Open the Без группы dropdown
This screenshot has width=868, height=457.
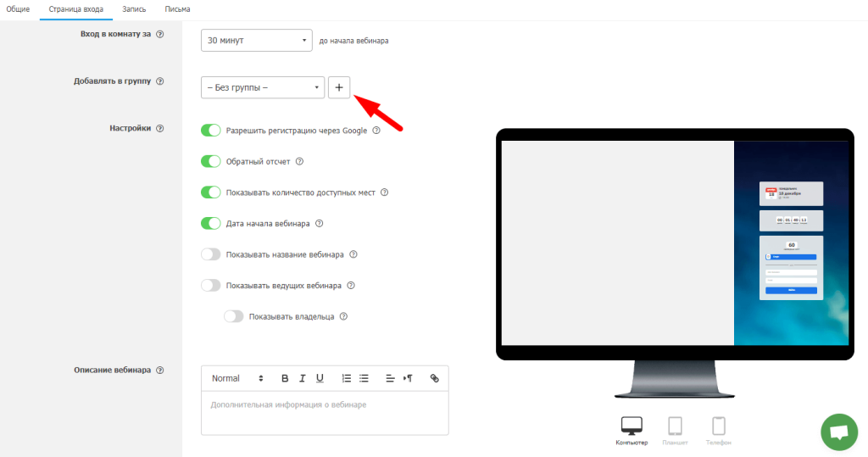(263, 87)
